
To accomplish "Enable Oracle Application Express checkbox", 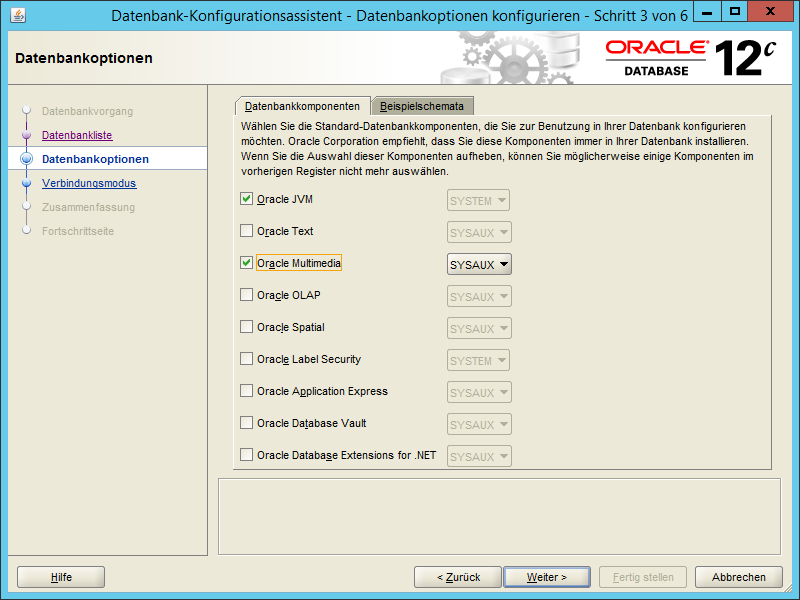I will click(x=246, y=391).
